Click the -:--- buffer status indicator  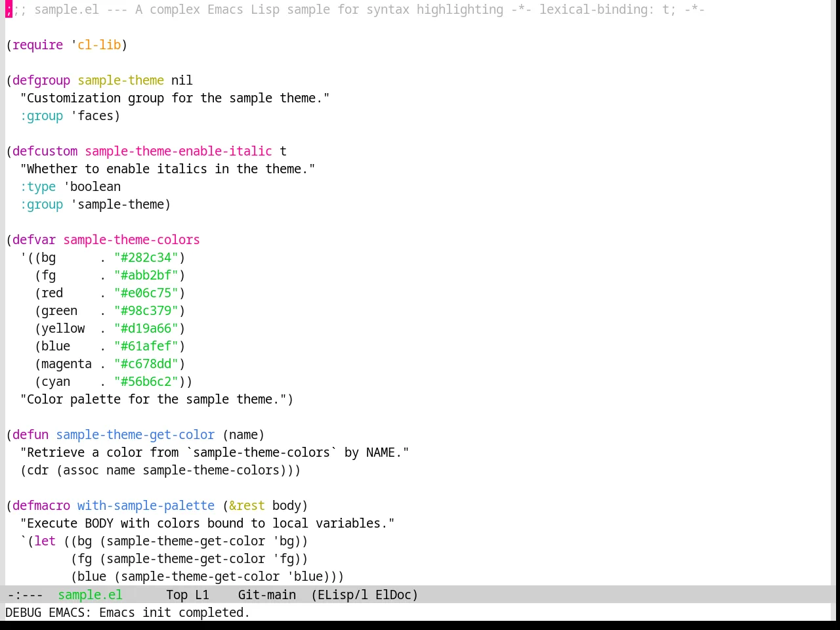coord(25,595)
